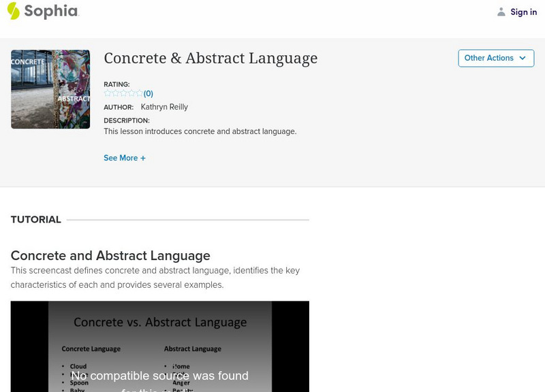Click author name Kathryn Reilly
Viewport: 545px width, 392px height.
coord(164,107)
